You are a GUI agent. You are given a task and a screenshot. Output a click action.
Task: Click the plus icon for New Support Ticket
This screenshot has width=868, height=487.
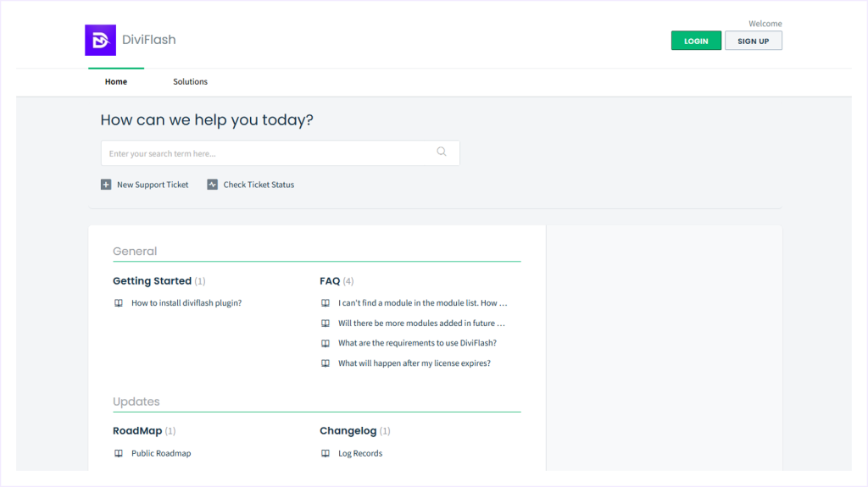(x=106, y=185)
